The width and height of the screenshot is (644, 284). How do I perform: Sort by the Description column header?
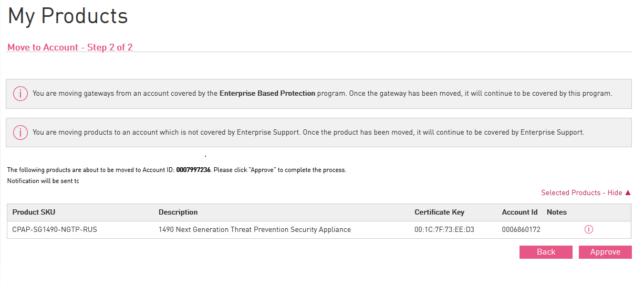coord(178,212)
